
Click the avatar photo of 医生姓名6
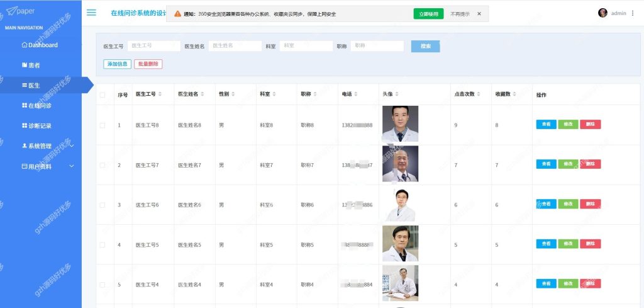[x=400, y=203]
